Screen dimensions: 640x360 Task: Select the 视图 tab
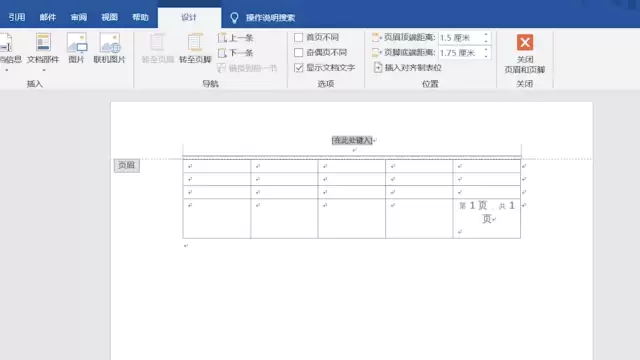pos(109,17)
